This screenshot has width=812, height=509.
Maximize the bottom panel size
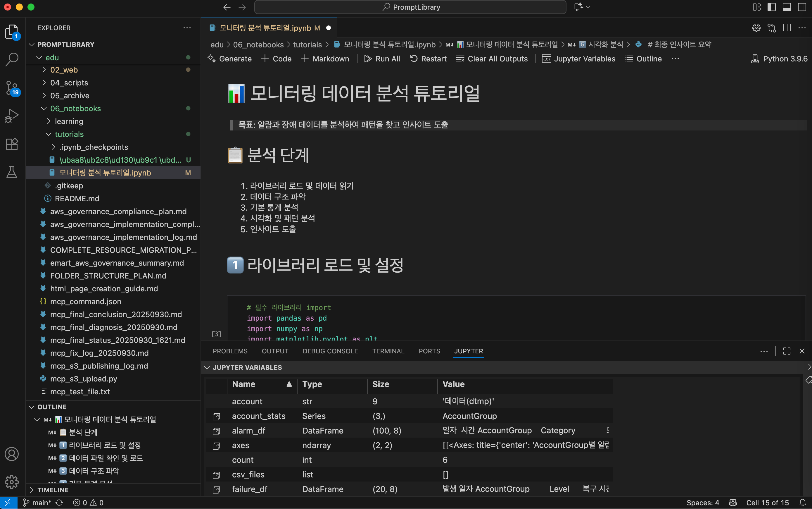click(787, 351)
